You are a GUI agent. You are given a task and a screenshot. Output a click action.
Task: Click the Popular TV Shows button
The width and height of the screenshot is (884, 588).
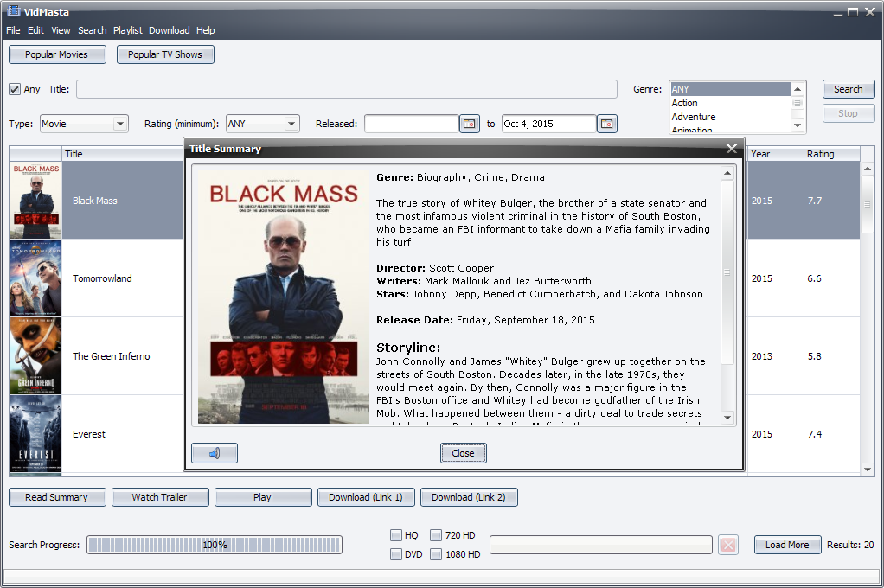pos(165,54)
